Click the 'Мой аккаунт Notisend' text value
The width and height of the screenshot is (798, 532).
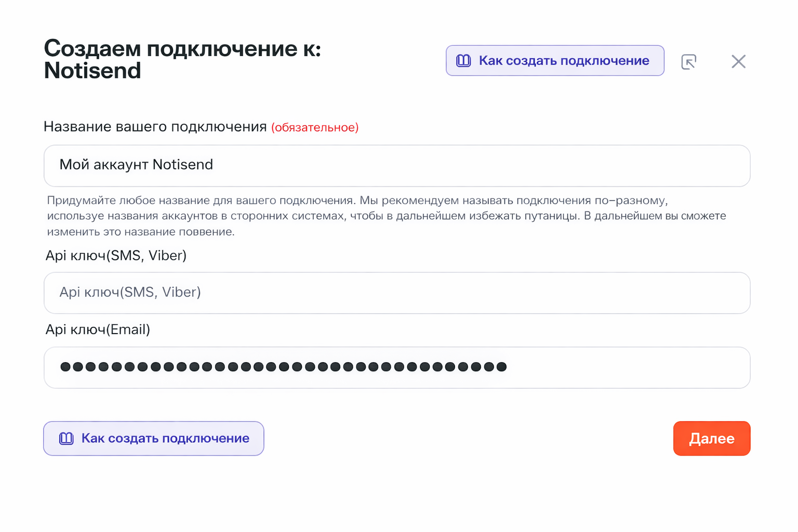(x=136, y=165)
